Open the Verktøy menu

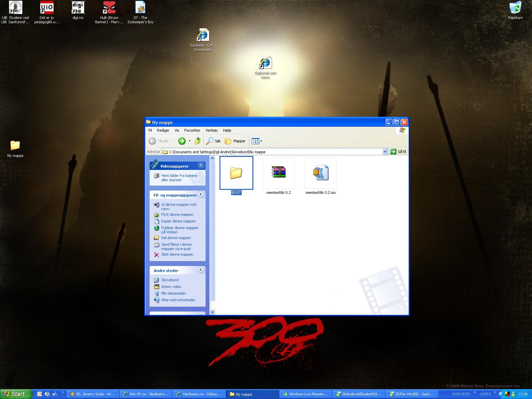(x=211, y=130)
